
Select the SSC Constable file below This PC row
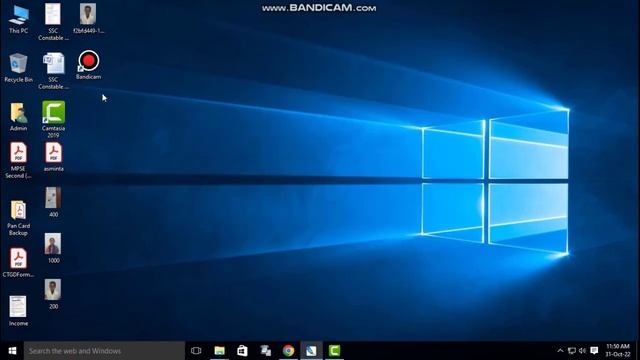(53, 71)
